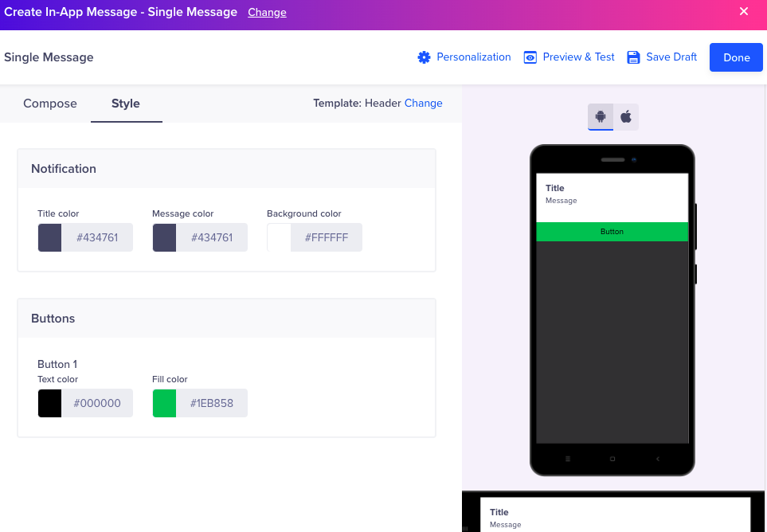Click the Message text in Android phone preview

click(x=561, y=201)
